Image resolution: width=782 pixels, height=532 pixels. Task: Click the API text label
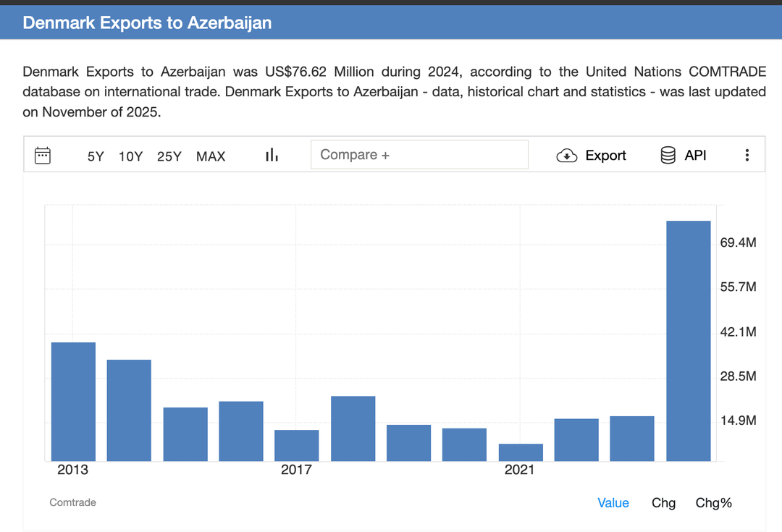pyautogui.click(x=695, y=156)
